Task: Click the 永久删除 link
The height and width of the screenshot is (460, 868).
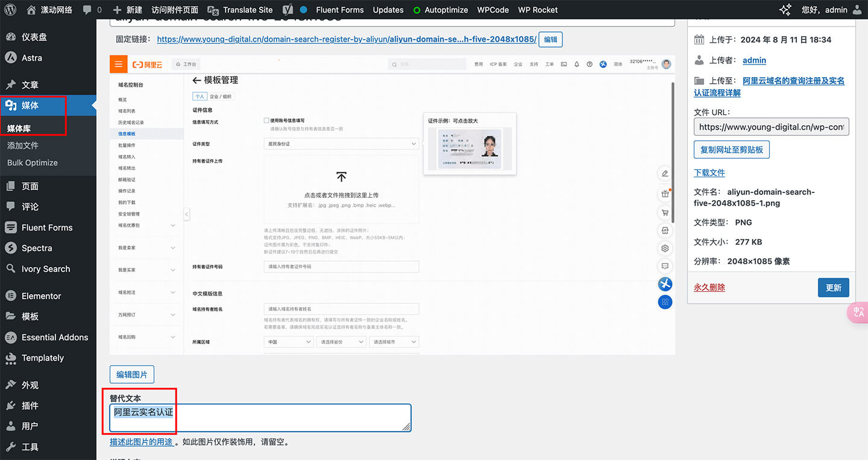Action: (709, 288)
